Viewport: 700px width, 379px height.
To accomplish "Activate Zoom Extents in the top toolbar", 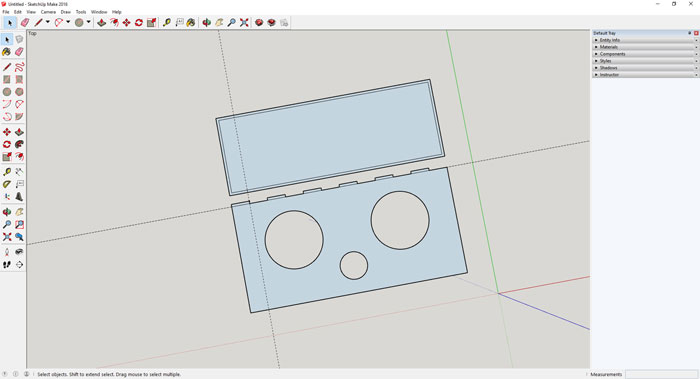I will 244,22.
